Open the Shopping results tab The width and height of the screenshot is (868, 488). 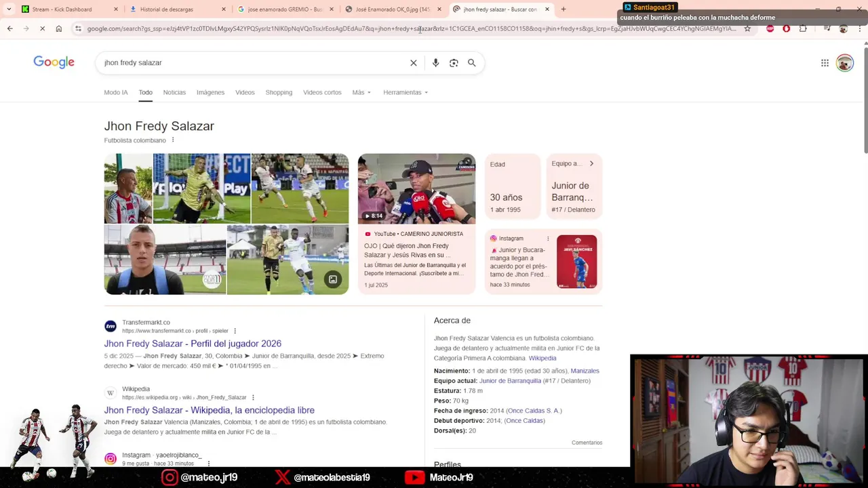(x=279, y=92)
